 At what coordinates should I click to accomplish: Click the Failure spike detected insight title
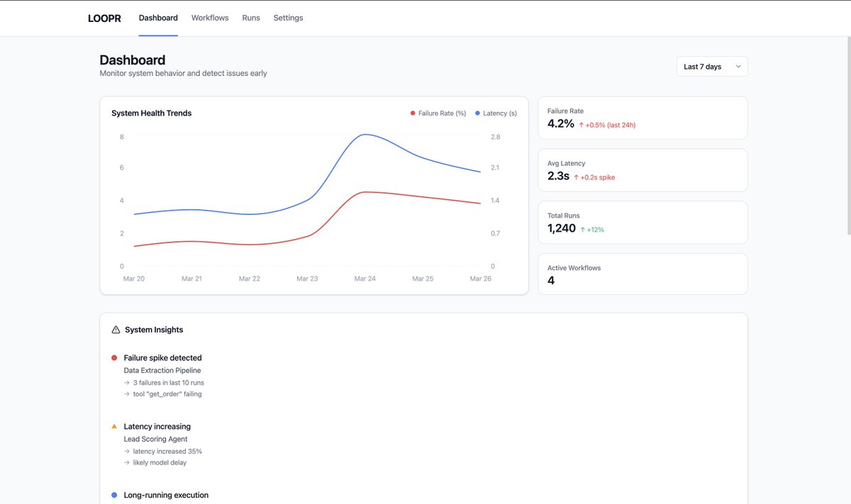[x=162, y=358]
